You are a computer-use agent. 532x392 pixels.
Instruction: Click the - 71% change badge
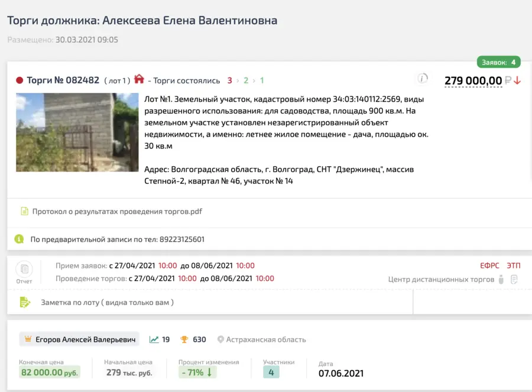(197, 372)
